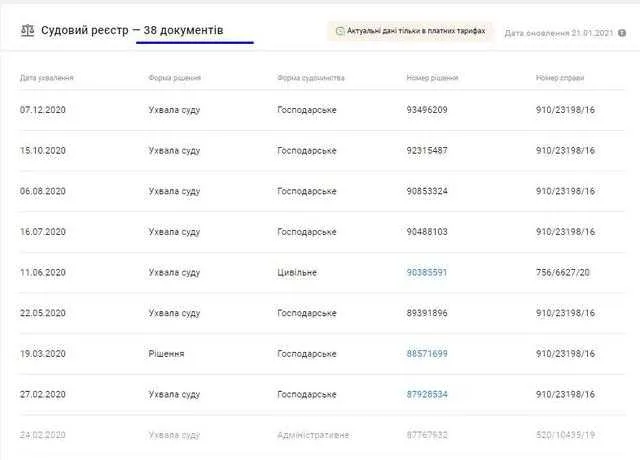Select the date 07.12.2020
Viewport: 640px width, 460px height.
click(x=43, y=110)
